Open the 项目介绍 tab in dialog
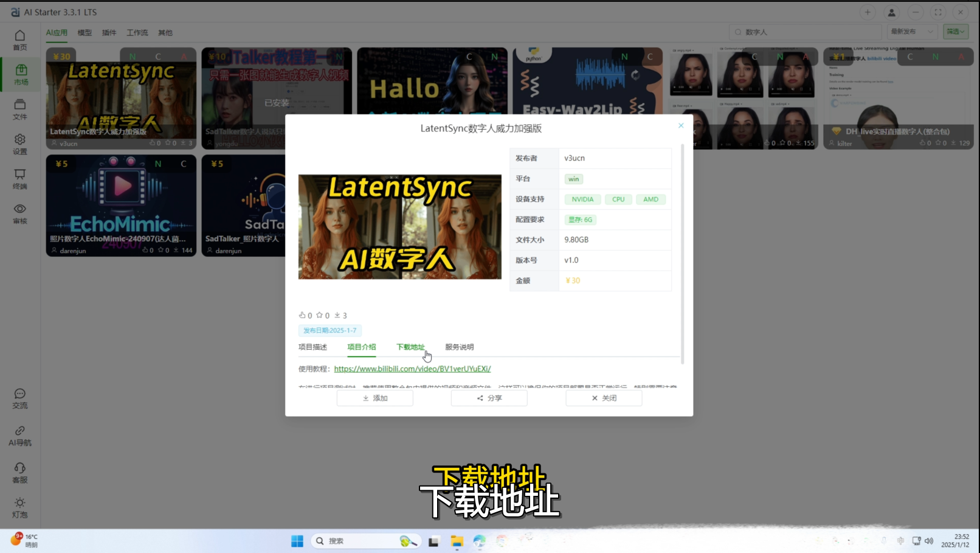980x553 pixels. click(x=362, y=347)
